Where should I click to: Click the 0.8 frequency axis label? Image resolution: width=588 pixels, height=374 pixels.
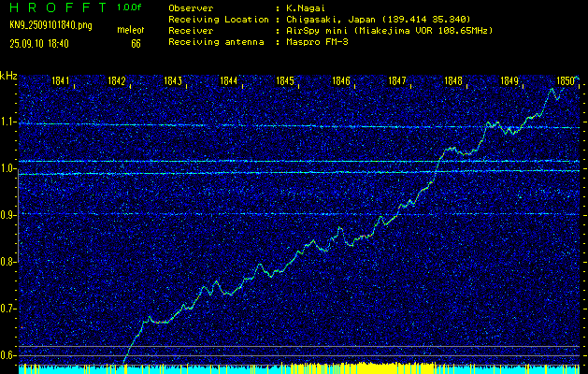coord(8,262)
